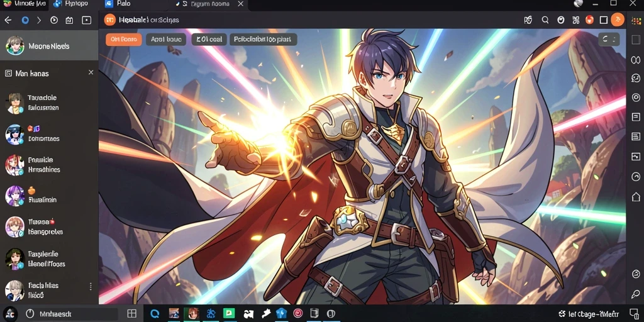This screenshot has height=322, width=644.
Task: Switch to the Hyptopo tab
Action: coord(70,4)
